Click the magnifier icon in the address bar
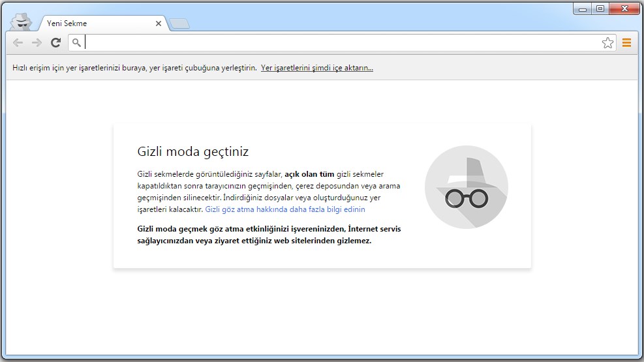644x362 pixels. [76, 43]
